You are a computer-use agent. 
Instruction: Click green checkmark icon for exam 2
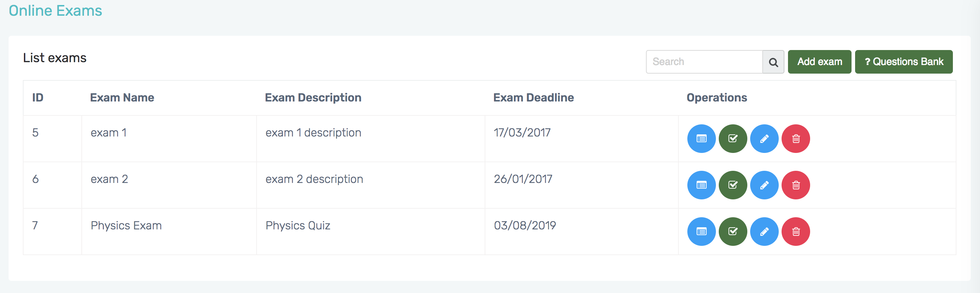tap(733, 185)
